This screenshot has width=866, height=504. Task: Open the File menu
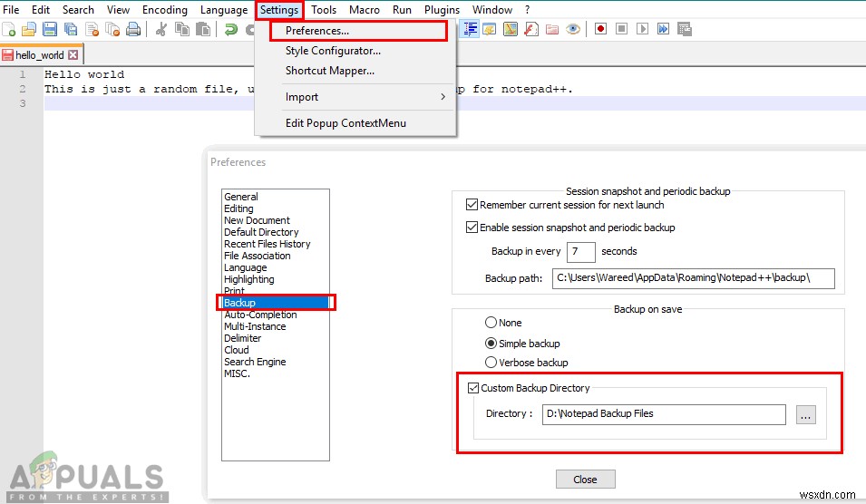pos(11,10)
